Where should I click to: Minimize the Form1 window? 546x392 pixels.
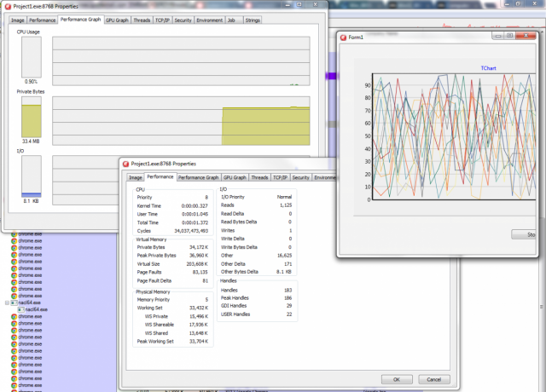point(498,36)
